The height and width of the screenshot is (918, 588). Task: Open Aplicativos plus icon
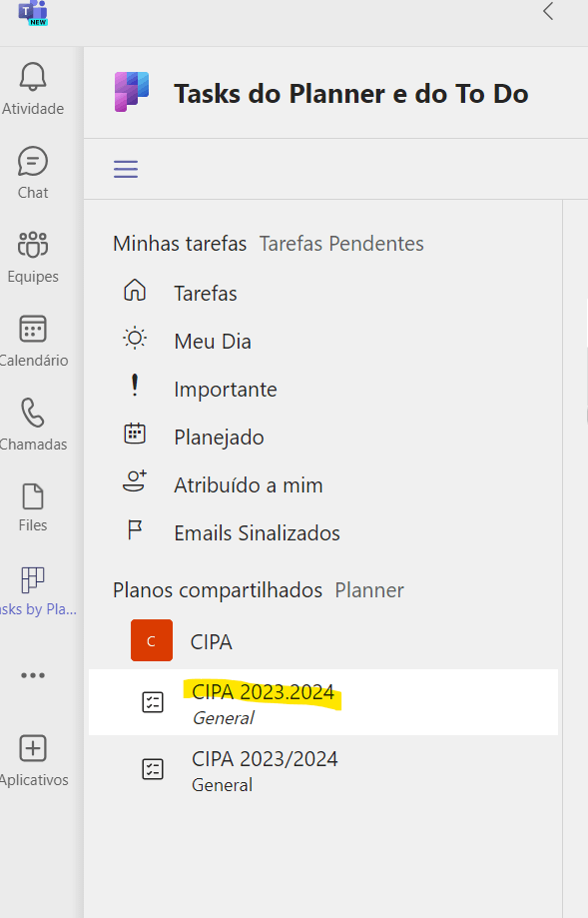click(x=33, y=748)
